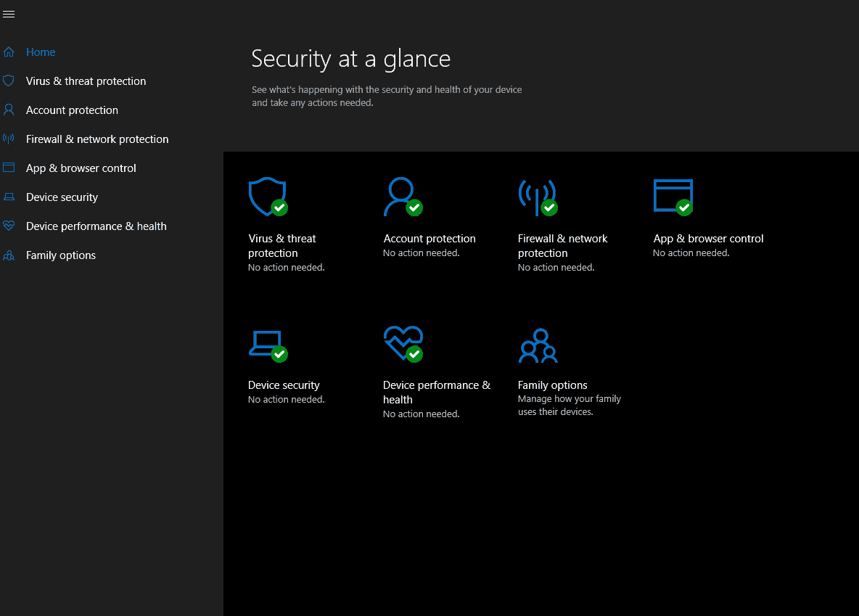Click the laptop icon in sidebar
Screen dimensions: 859x616
click(9, 197)
